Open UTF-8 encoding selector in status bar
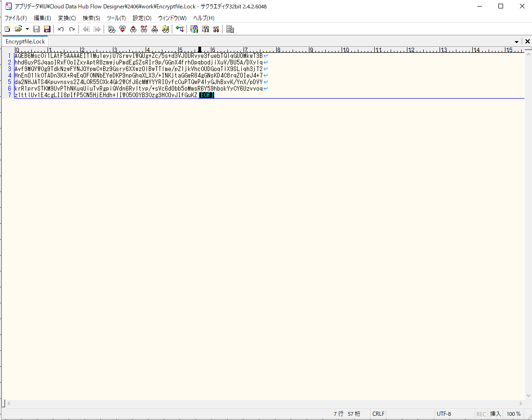Image resolution: width=532 pixels, height=420 pixels. [x=444, y=414]
